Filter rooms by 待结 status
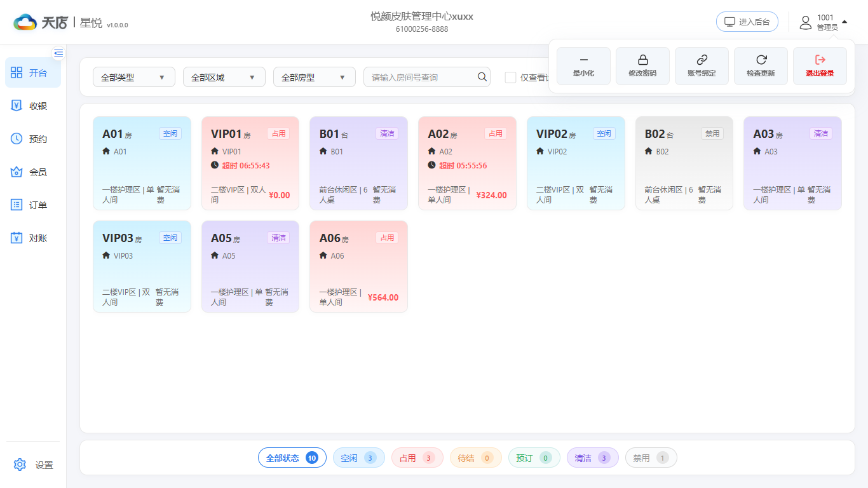Viewport: 868px width, 488px height. point(476,457)
